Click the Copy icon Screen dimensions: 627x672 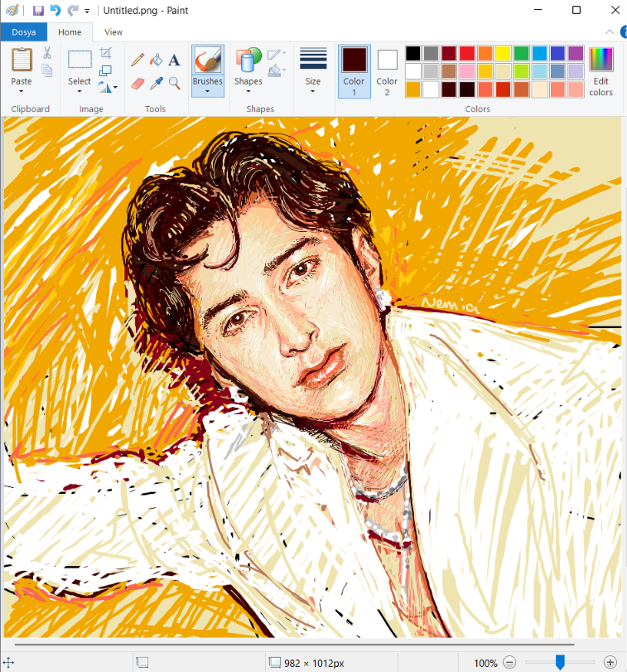(x=47, y=70)
